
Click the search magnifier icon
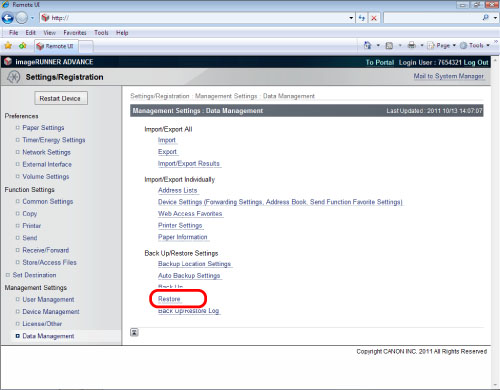point(486,17)
